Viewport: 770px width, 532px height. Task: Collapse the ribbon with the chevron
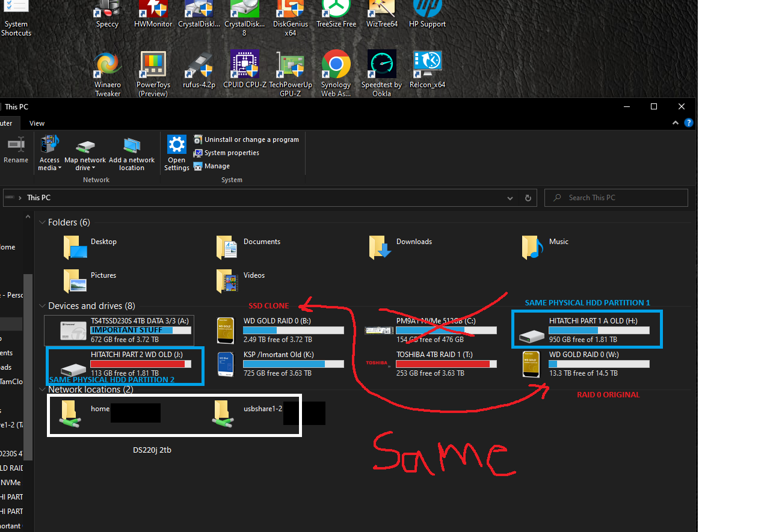(676, 123)
